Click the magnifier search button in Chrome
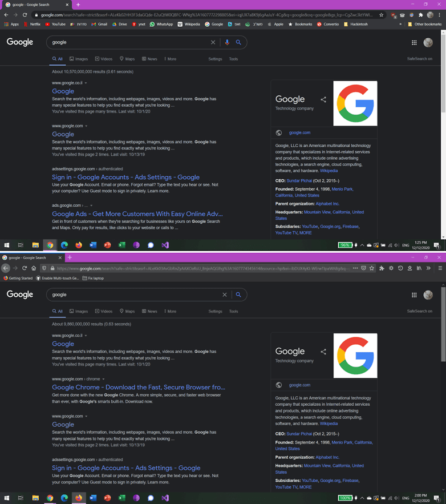The height and width of the screenshot is (504, 446). pos(238,42)
